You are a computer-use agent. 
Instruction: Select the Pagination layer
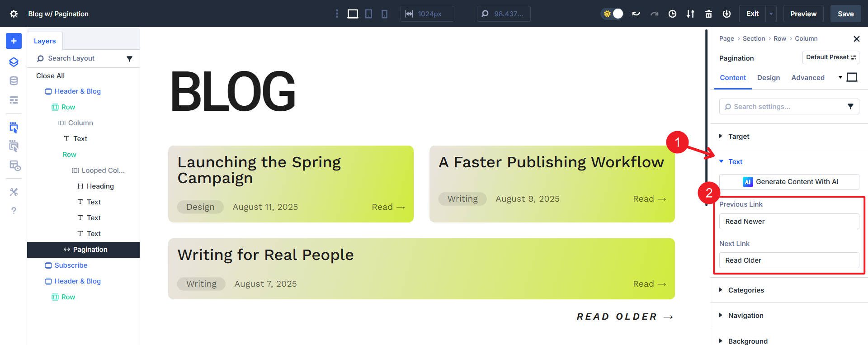pyautogui.click(x=83, y=250)
